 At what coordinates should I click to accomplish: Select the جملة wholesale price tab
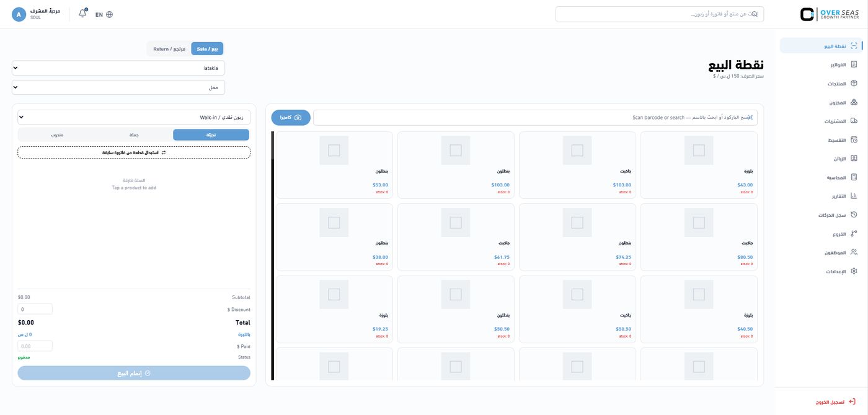pyautogui.click(x=134, y=134)
